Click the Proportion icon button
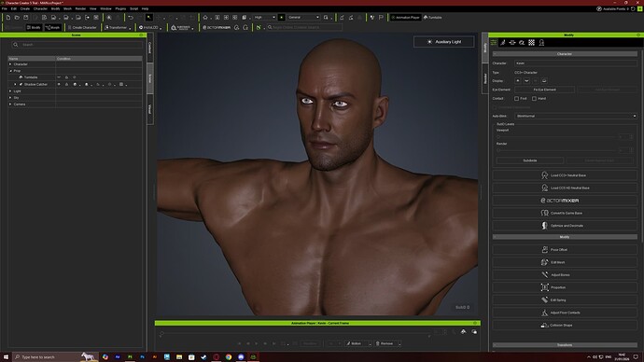This screenshot has height=362, width=644. (x=565, y=287)
